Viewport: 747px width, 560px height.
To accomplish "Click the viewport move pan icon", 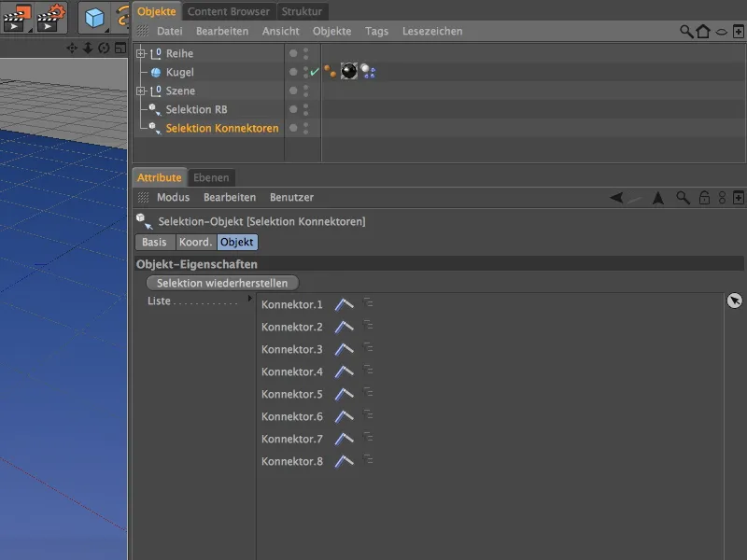I will pyautogui.click(x=72, y=49).
